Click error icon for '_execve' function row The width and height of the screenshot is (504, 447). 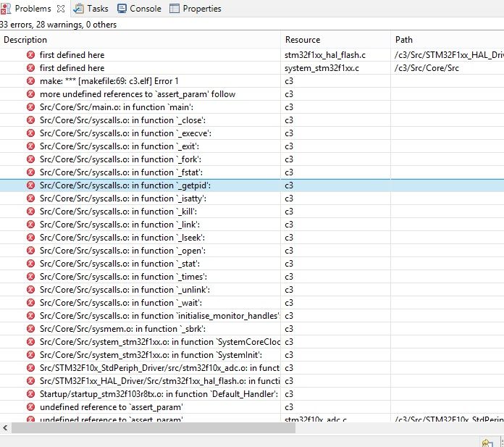(x=30, y=133)
